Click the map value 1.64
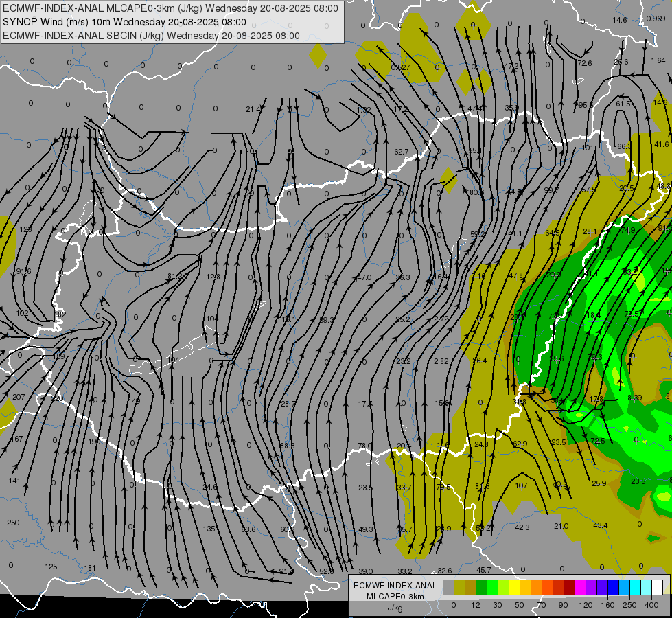The height and width of the screenshot is (618, 672). [658, 60]
